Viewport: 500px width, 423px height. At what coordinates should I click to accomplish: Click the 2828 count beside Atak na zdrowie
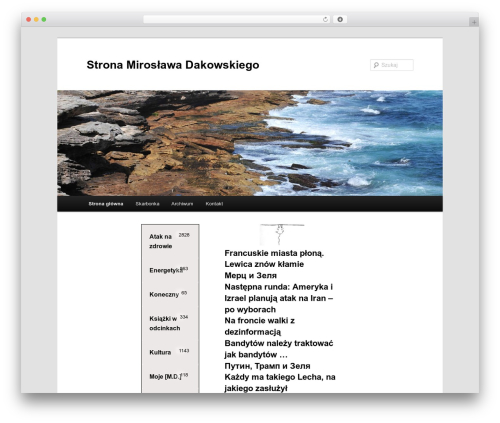point(184,235)
